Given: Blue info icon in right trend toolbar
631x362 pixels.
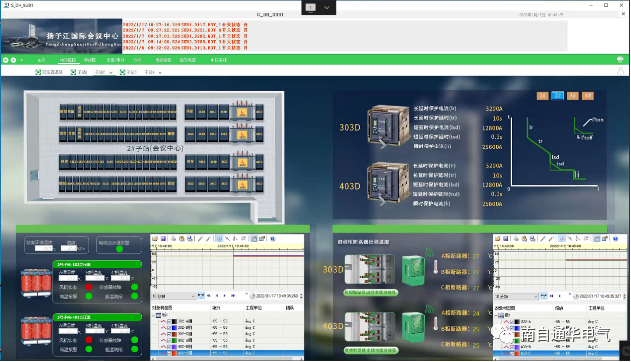Looking at the screenshot, I should (615, 239).
